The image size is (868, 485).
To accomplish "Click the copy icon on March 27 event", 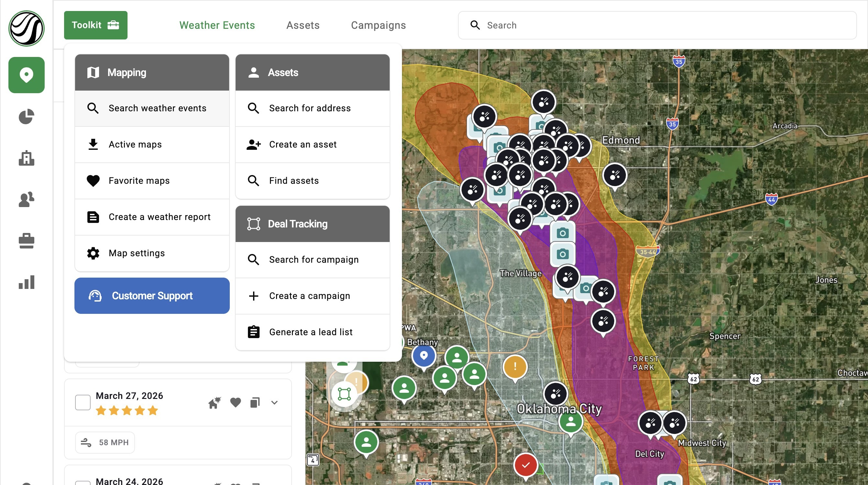I will click(255, 402).
